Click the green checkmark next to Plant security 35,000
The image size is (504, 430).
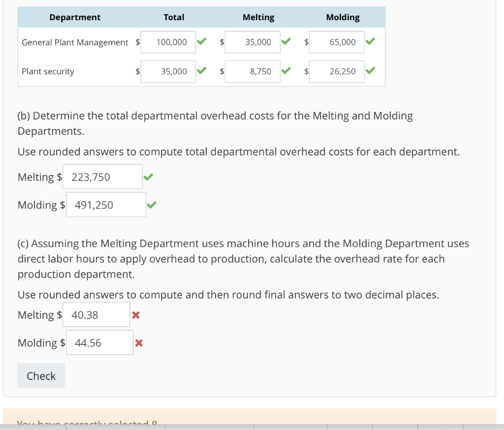(x=201, y=71)
